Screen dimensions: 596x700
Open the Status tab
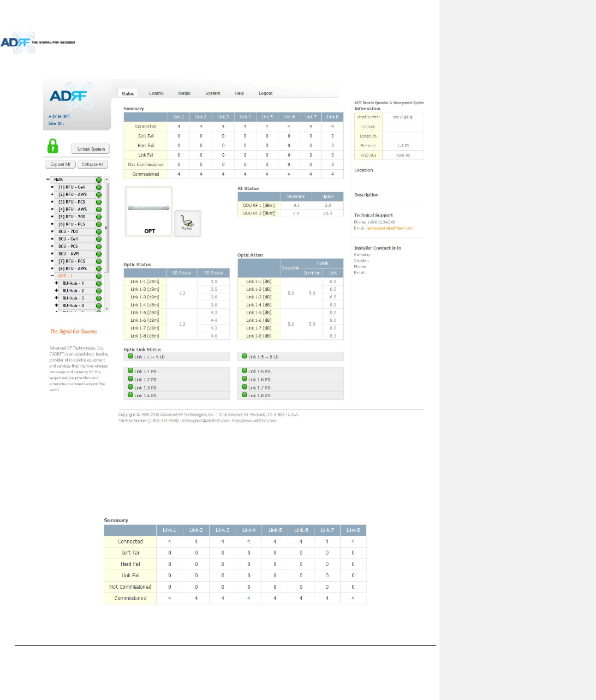click(128, 93)
